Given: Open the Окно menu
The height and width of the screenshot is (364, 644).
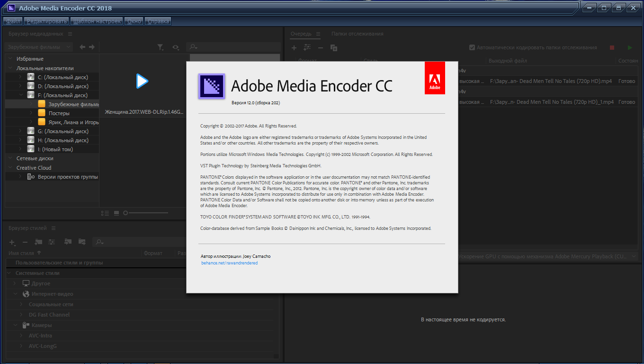Looking at the screenshot, I should click(134, 21).
